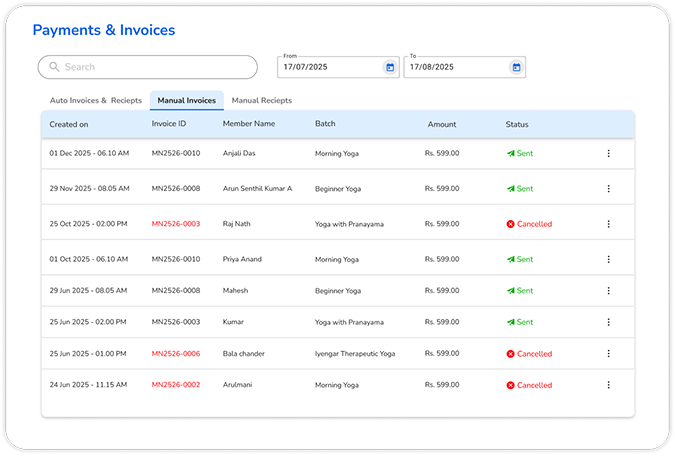The width and height of the screenshot is (675, 456).
Task: Click the From date field 17/07/2025
Action: coord(338,67)
